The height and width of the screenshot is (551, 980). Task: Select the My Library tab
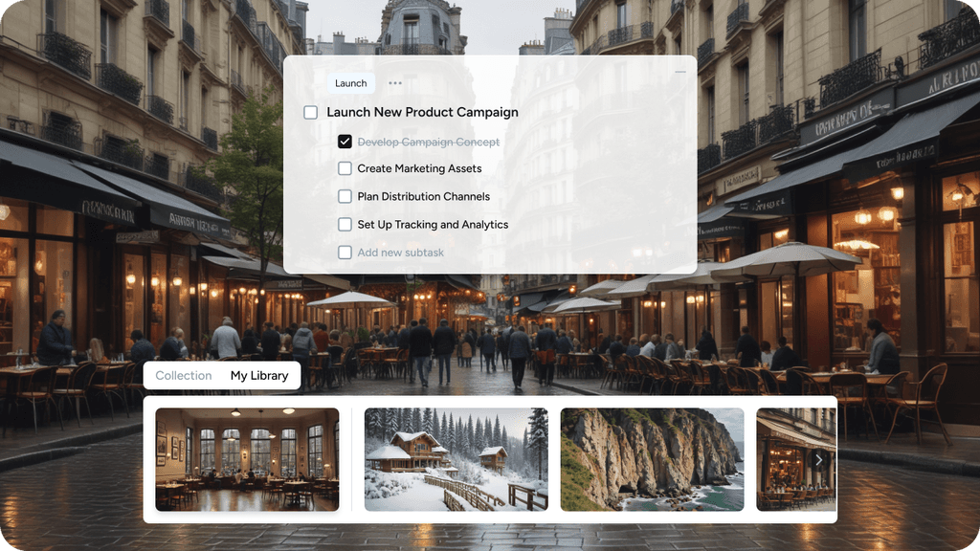pos(259,375)
